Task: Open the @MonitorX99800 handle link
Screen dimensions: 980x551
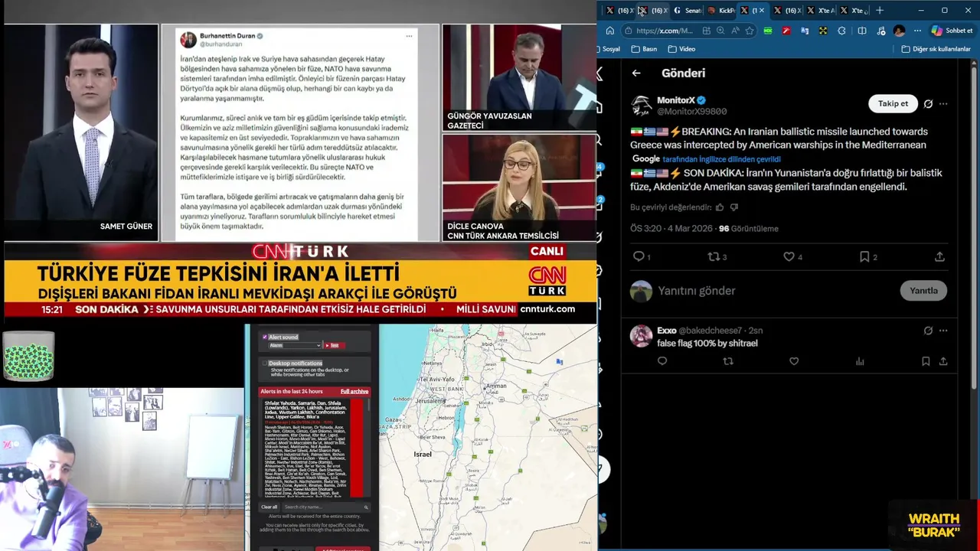Action: pyautogui.click(x=692, y=112)
